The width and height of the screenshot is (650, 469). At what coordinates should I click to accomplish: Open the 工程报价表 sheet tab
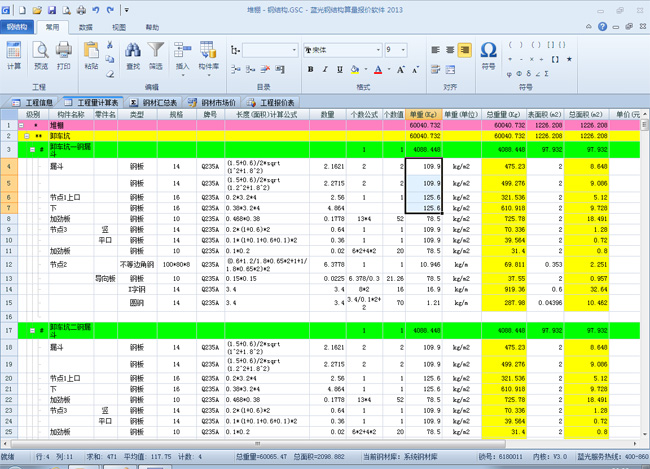[x=274, y=102]
